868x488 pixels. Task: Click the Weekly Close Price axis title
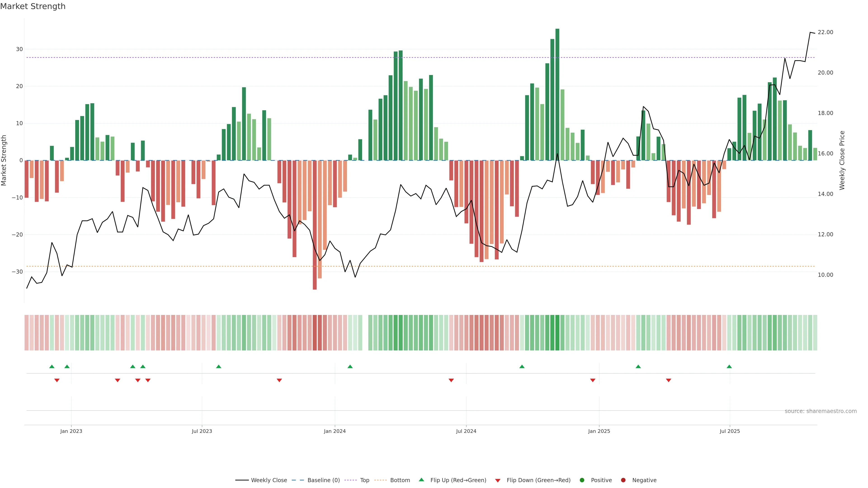click(842, 160)
